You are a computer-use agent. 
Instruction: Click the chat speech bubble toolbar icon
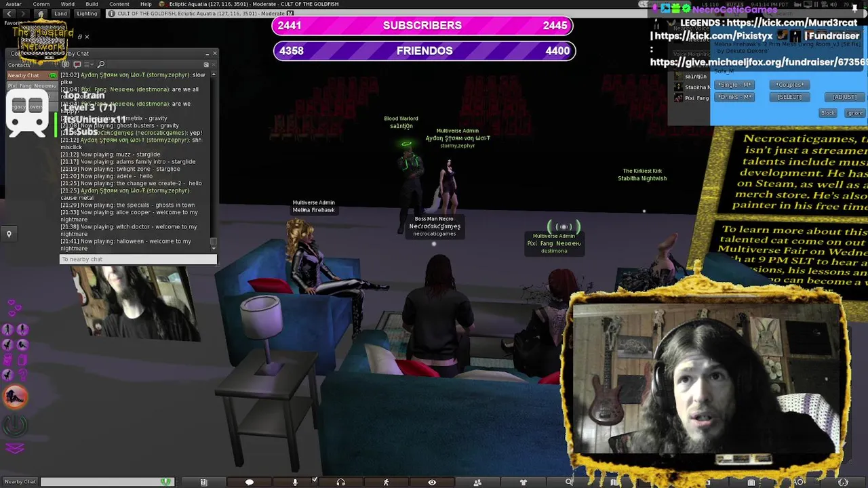coord(249,482)
